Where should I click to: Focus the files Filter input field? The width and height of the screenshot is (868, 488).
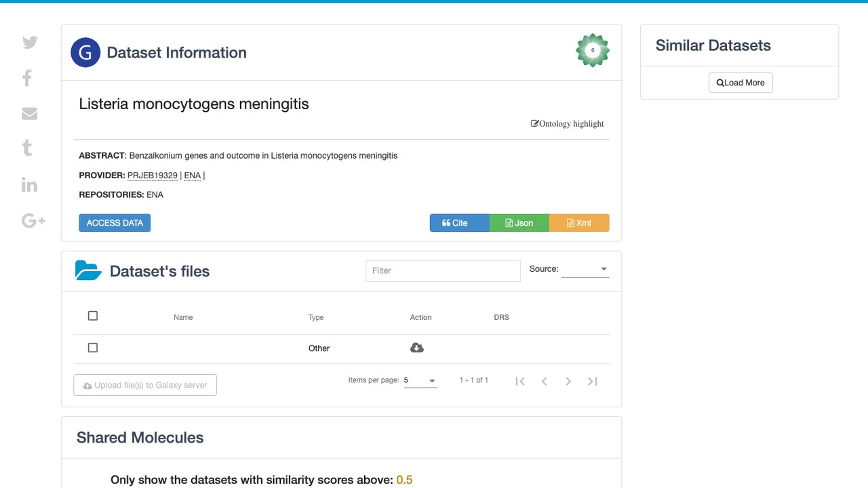pos(443,270)
